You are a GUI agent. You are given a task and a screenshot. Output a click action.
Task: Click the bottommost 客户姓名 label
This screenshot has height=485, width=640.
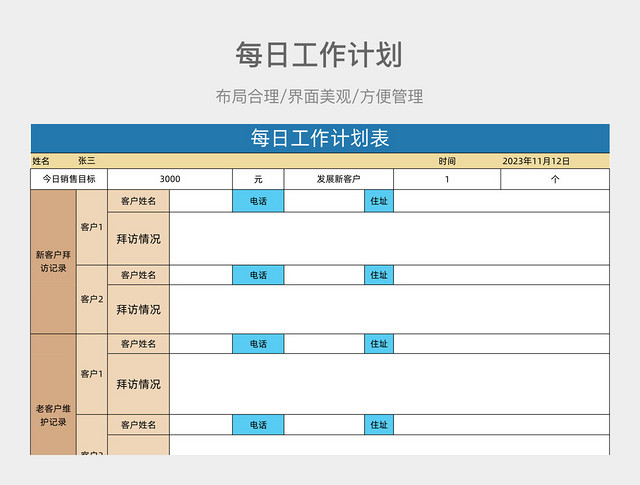coord(138,425)
